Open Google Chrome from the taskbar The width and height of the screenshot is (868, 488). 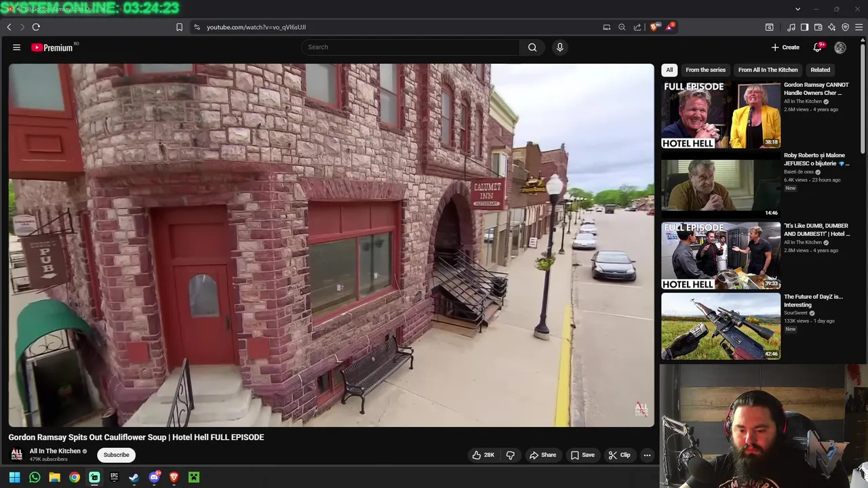(x=75, y=477)
